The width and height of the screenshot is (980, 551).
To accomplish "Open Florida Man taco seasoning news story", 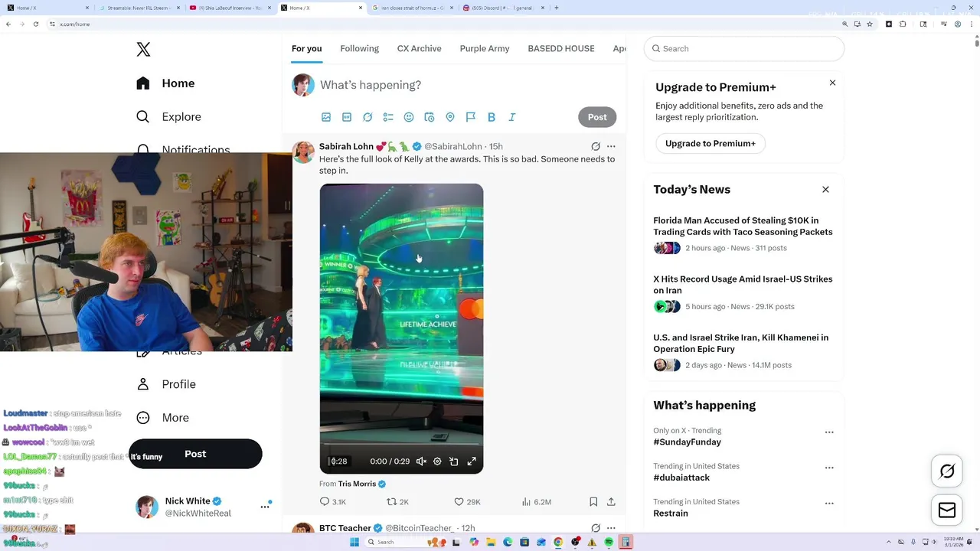I will (743, 233).
